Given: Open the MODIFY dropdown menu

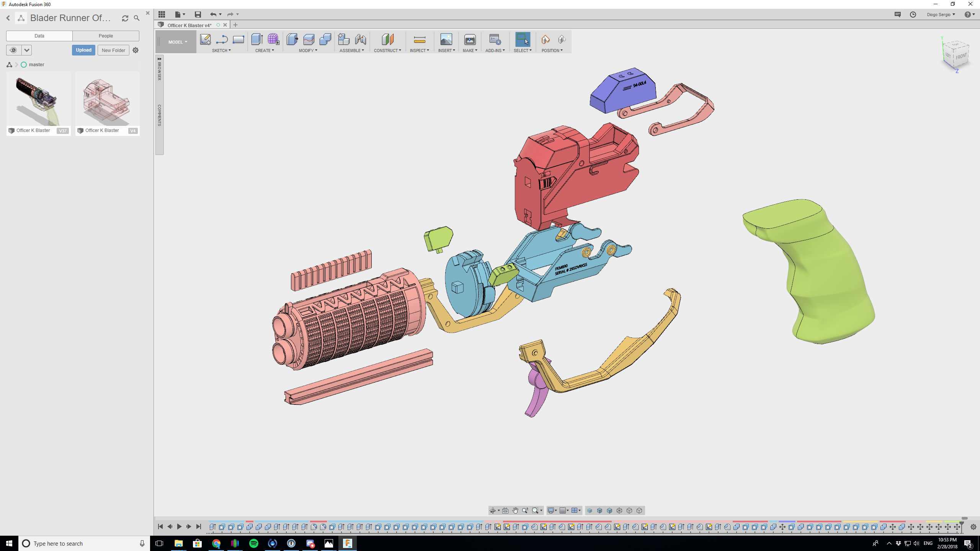Looking at the screenshot, I should pos(308,51).
